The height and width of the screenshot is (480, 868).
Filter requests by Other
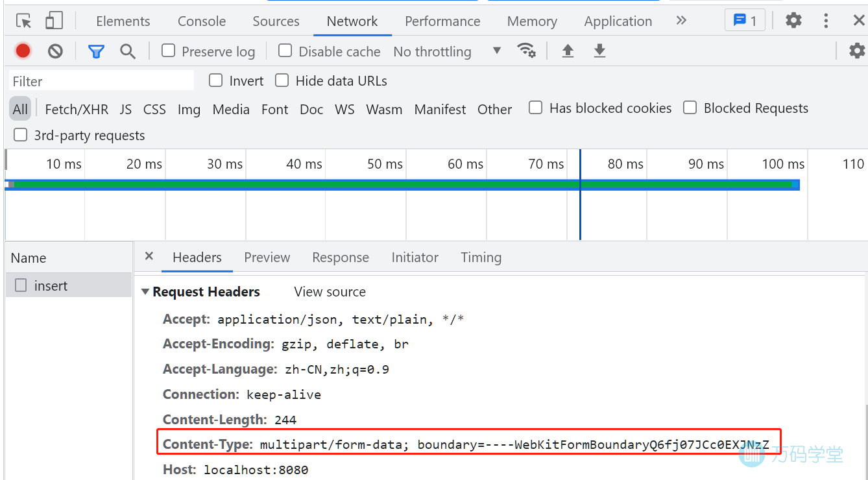494,109
